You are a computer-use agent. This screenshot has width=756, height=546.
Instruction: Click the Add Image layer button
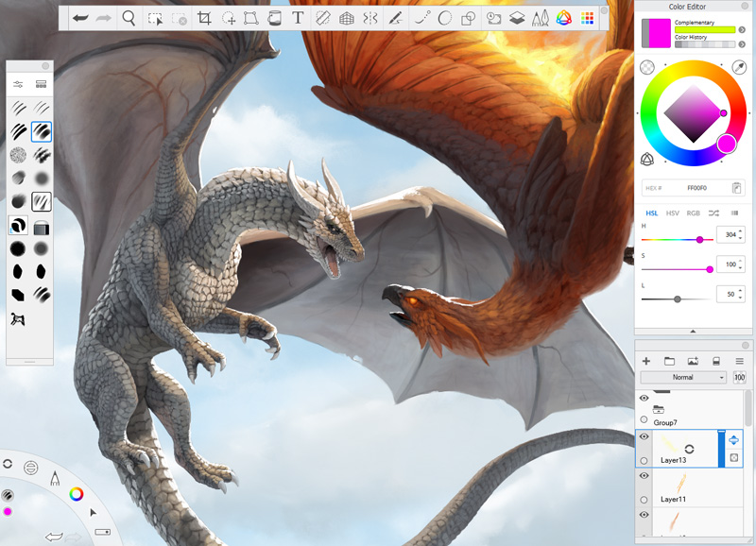pos(693,361)
